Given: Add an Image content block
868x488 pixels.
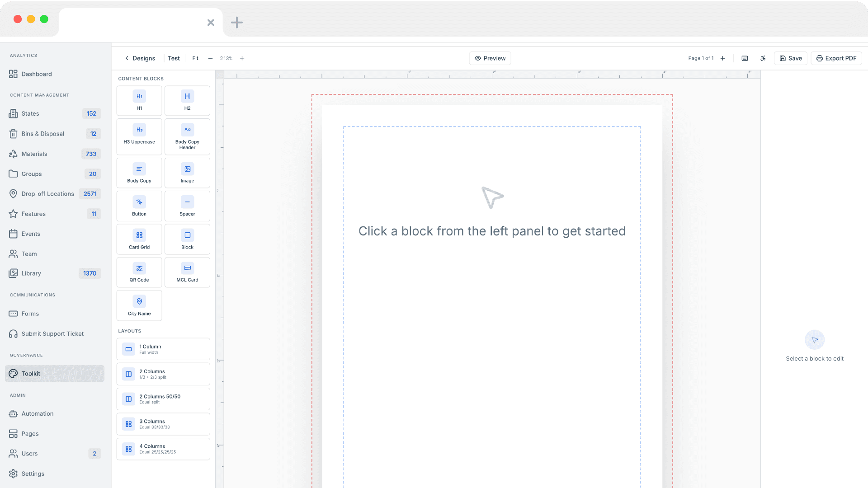Looking at the screenshot, I should (x=187, y=173).
